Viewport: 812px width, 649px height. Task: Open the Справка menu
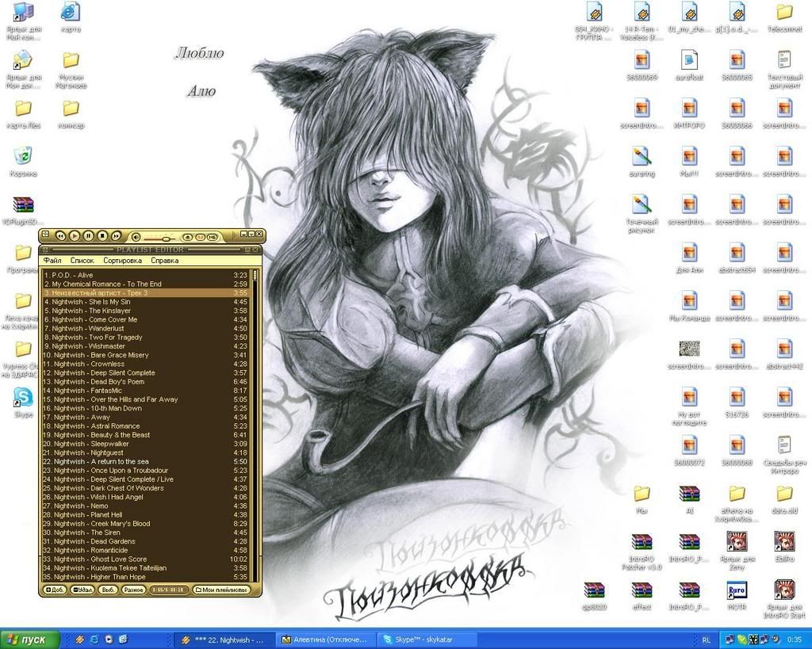(x=165, y=261)
